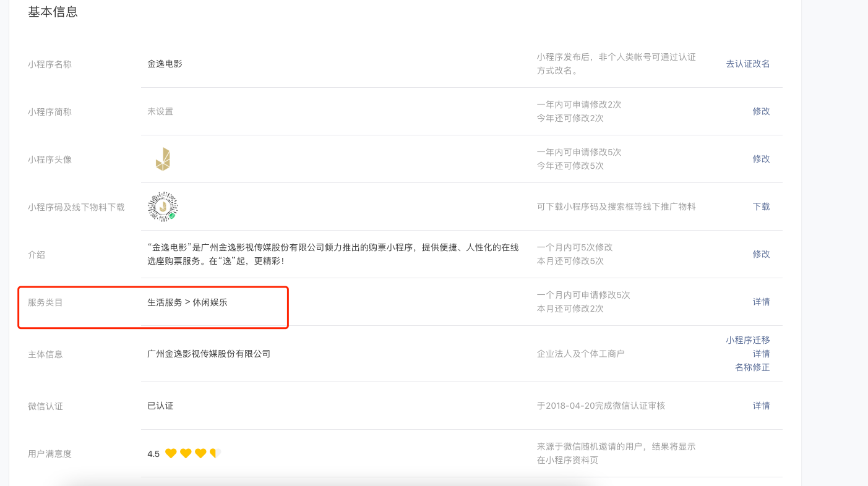Click the 服务类目 label
Viewport: 868px width, 486px height.
[x=45, y=302]
